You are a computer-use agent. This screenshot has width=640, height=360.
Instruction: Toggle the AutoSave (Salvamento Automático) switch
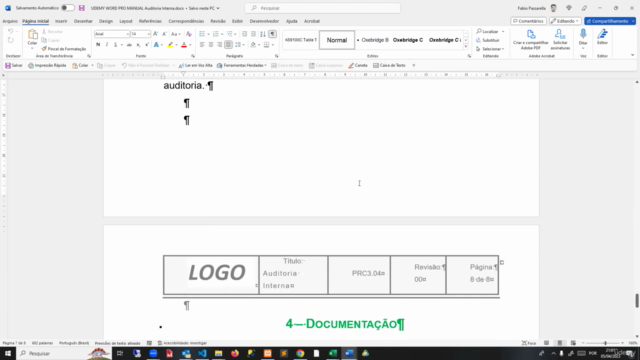coord(68,8)
